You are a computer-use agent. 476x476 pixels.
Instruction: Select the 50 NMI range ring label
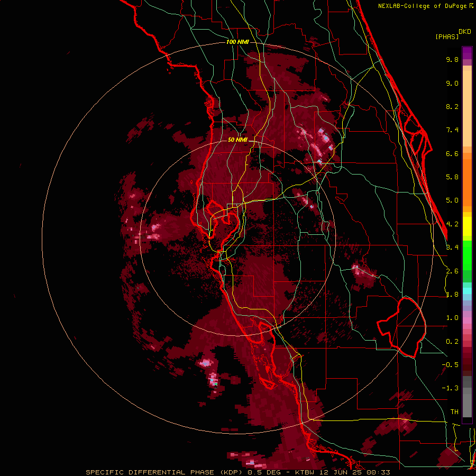coord(237,140)
